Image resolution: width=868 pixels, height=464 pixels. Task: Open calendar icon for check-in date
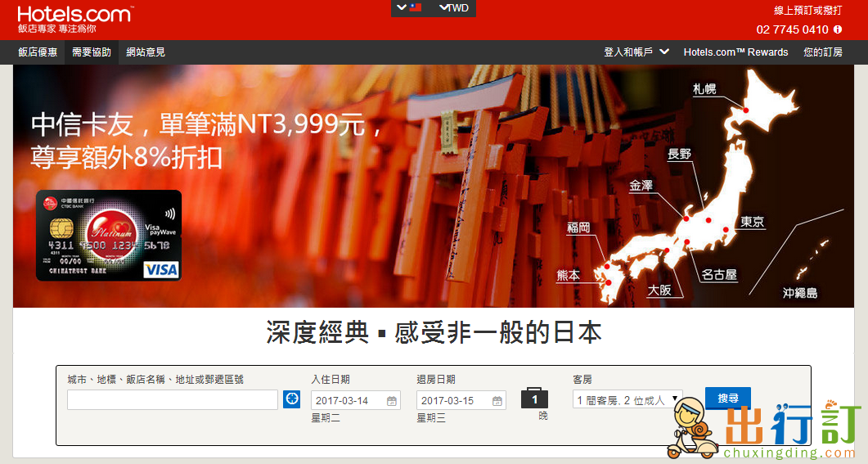coord(391,401)
